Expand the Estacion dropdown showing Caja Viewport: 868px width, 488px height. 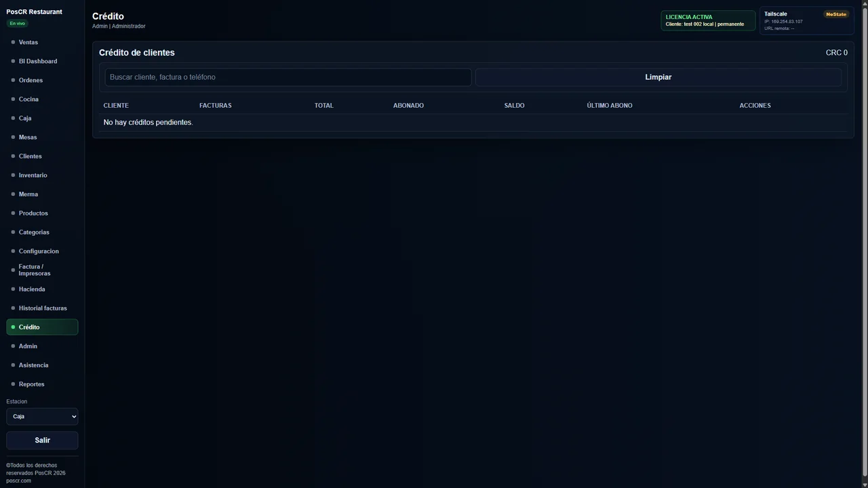coord(42,416)
